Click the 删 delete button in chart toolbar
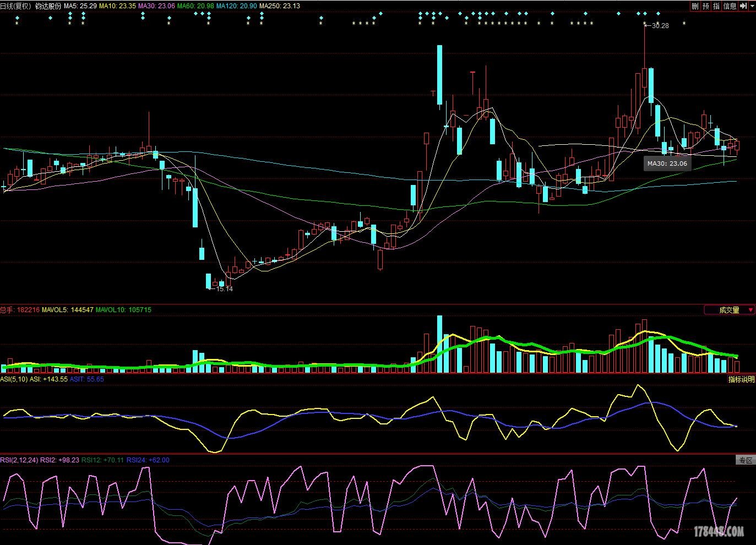Image resolution: width=756 pixels, height=545 pixels. coord(695,6)
